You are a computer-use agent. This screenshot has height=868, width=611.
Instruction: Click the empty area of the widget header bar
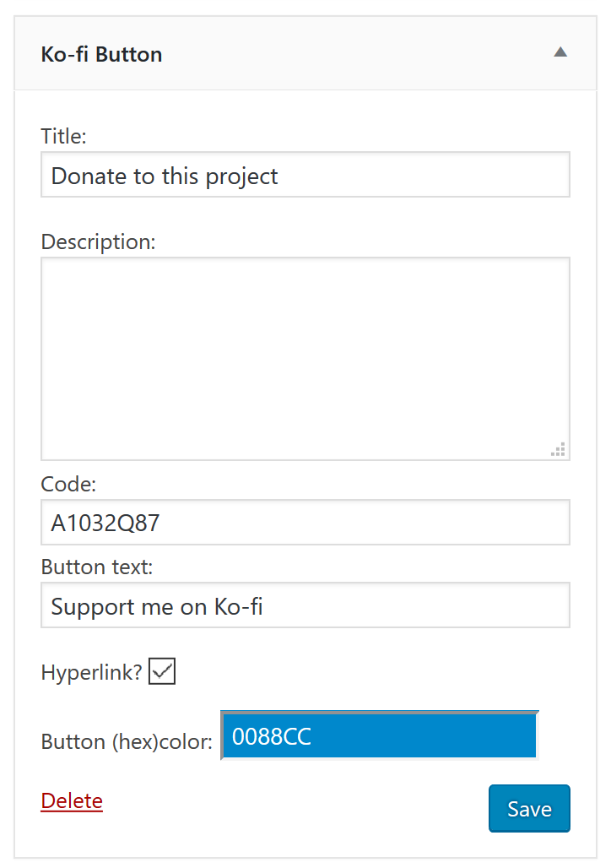pos(354,53)
